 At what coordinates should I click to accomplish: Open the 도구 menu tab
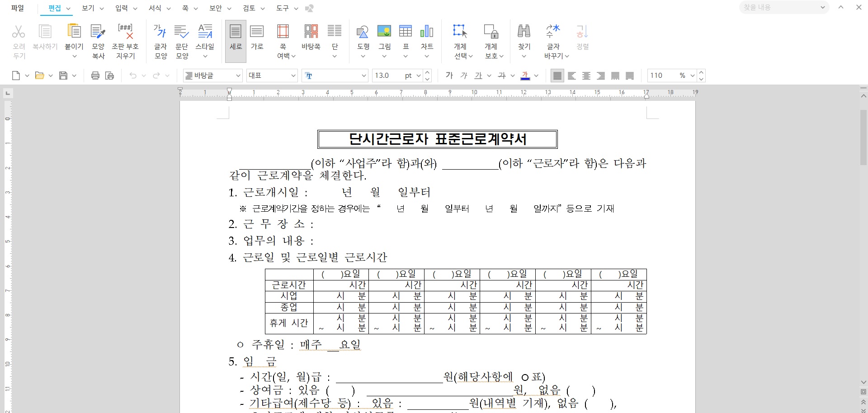click(283, 8)
